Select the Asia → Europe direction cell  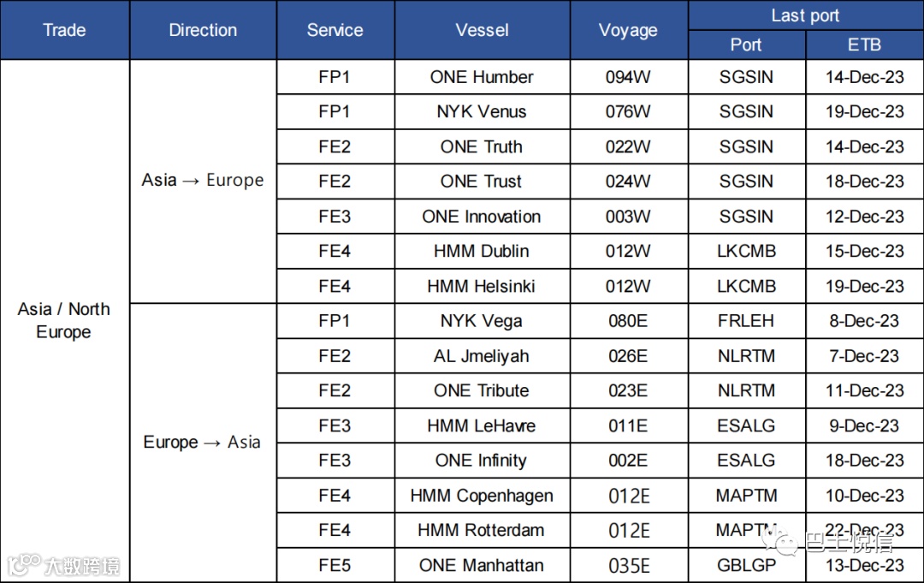pyautogui.click(x=204, y=181)
